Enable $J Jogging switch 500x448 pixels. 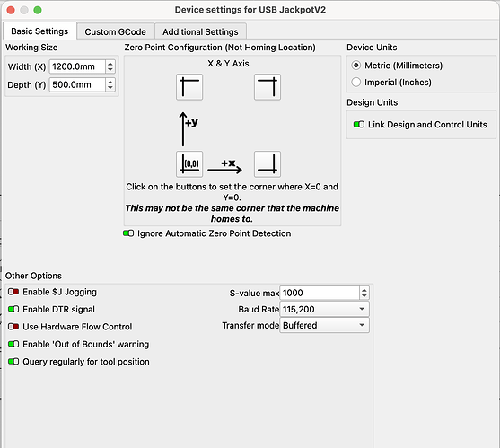(x=13, y=292)
